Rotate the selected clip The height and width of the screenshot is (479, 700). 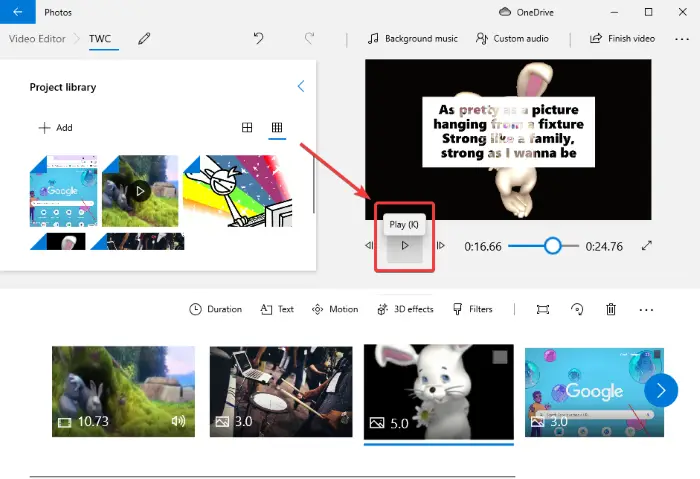577,309
